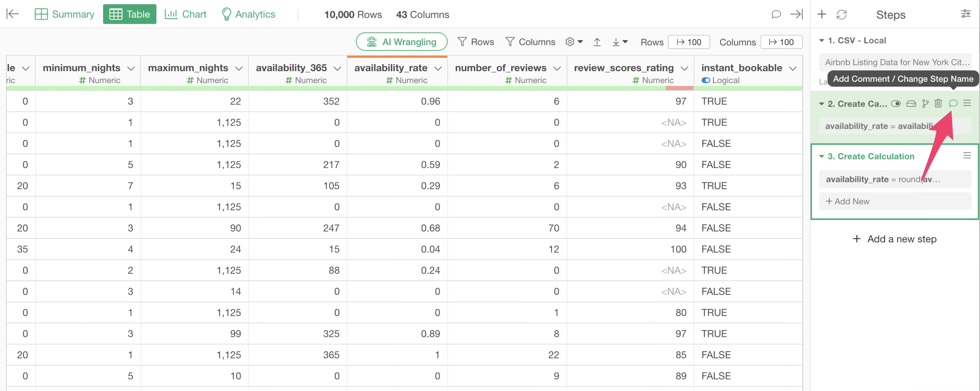Collapse the left panel arrow icon
Screen dimensions: 980x391
pyautogui.click(x=13, y=14)
